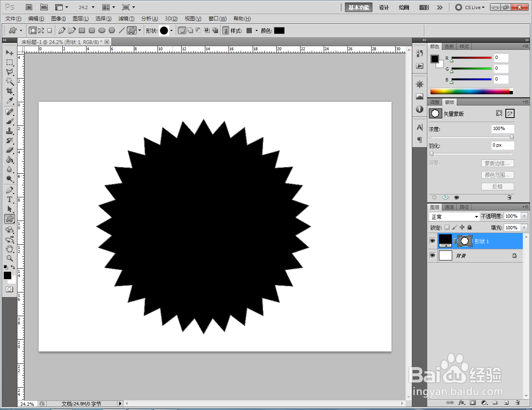Hide the 形状 1 layer
532x410 pixels.
tap(432, 241)
